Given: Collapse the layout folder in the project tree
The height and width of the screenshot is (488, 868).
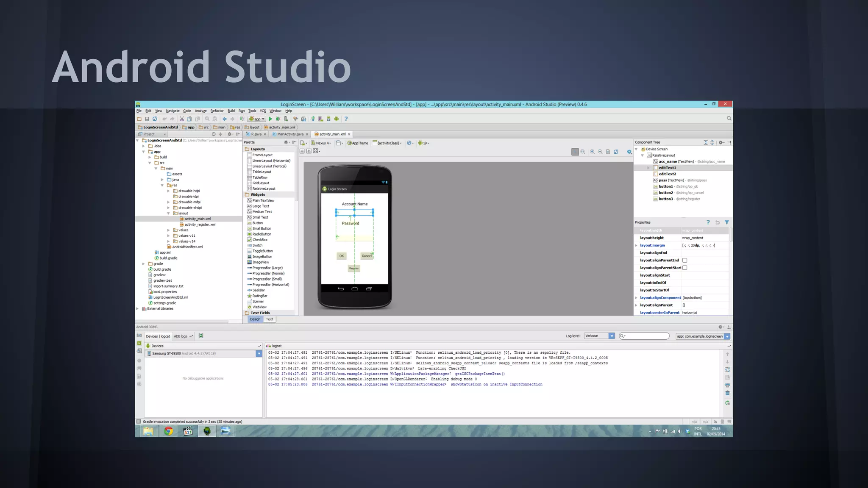Looking at the screenshot, I should click(x=168, y=213).
